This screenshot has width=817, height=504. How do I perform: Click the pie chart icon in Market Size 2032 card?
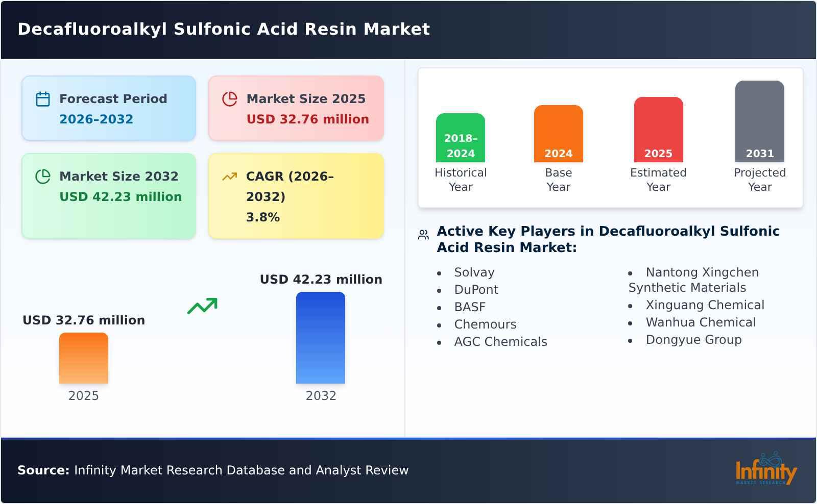[43, 177]
